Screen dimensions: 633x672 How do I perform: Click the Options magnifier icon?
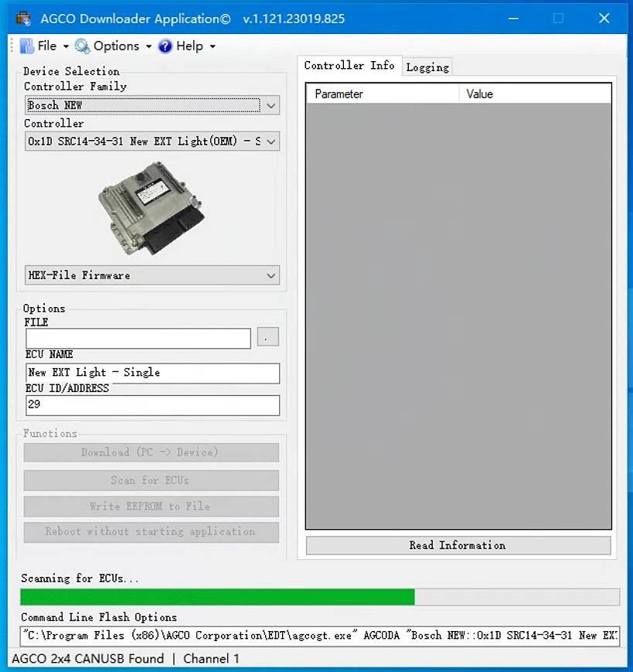tap(81, 46)
